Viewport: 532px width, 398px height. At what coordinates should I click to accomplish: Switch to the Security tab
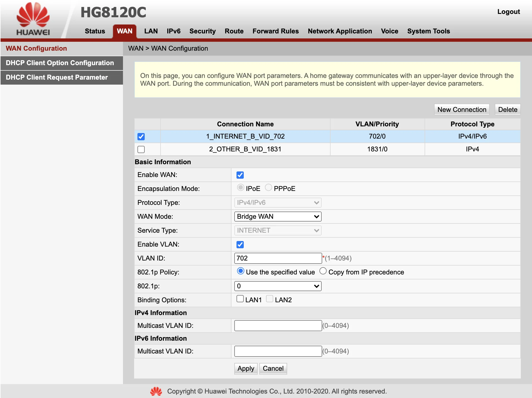tap(202, 31)
